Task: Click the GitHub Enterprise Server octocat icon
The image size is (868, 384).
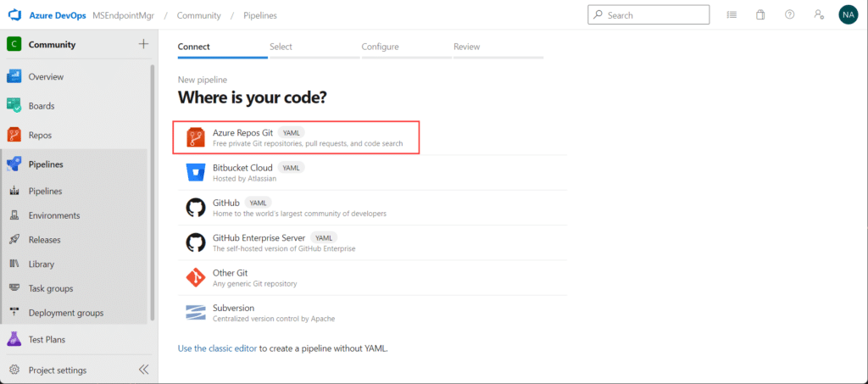Action: 196,242
